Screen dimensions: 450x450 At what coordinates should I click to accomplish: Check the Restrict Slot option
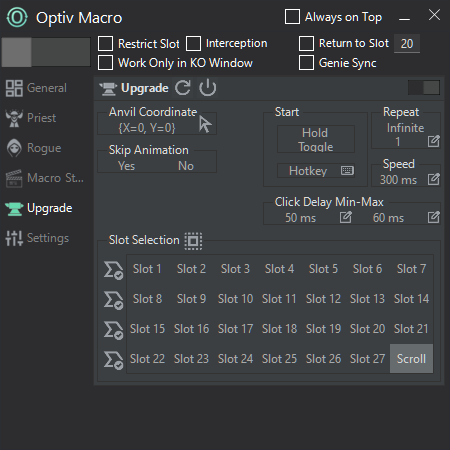click(x=105, y=43)
